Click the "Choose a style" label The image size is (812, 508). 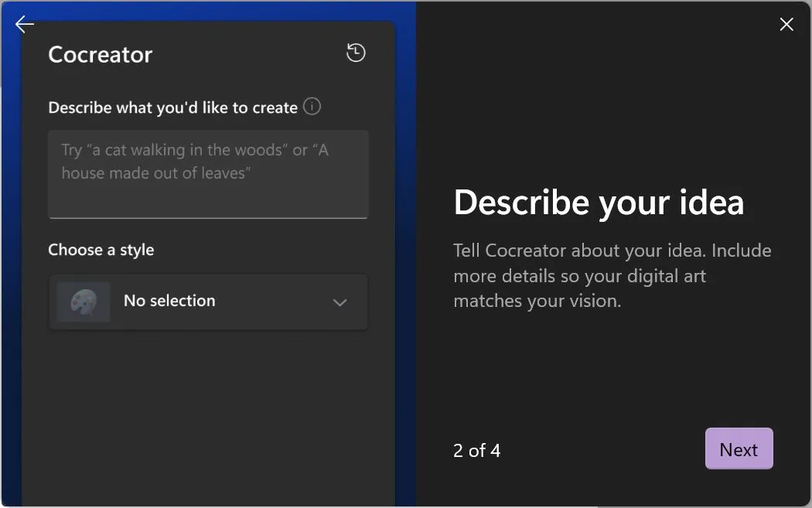tap(101, 250)
